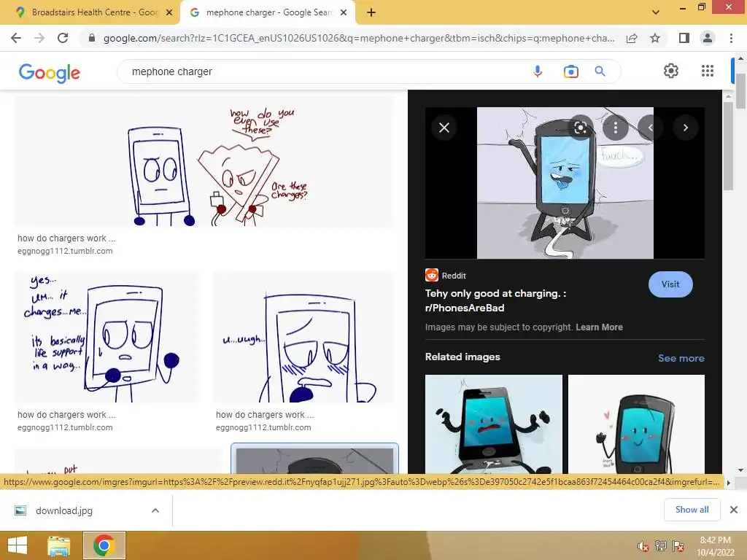
Task: Open the related image of the angry phone
Action: 494,424
